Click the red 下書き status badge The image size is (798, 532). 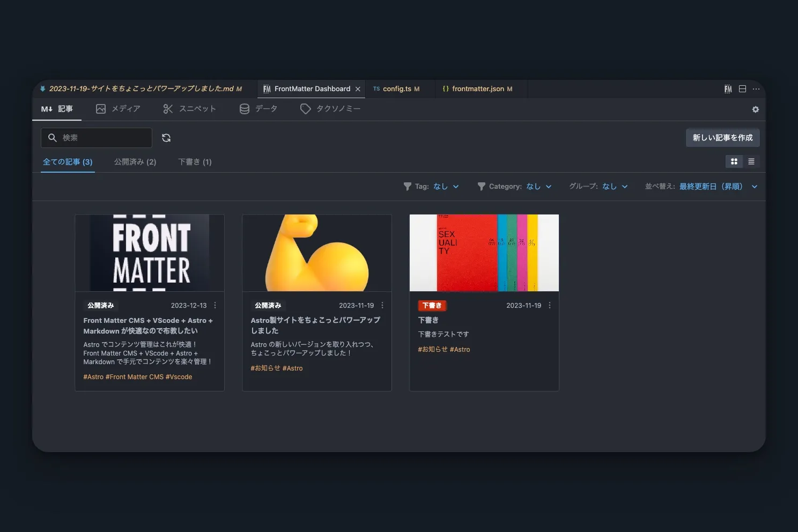coord(432,305)
